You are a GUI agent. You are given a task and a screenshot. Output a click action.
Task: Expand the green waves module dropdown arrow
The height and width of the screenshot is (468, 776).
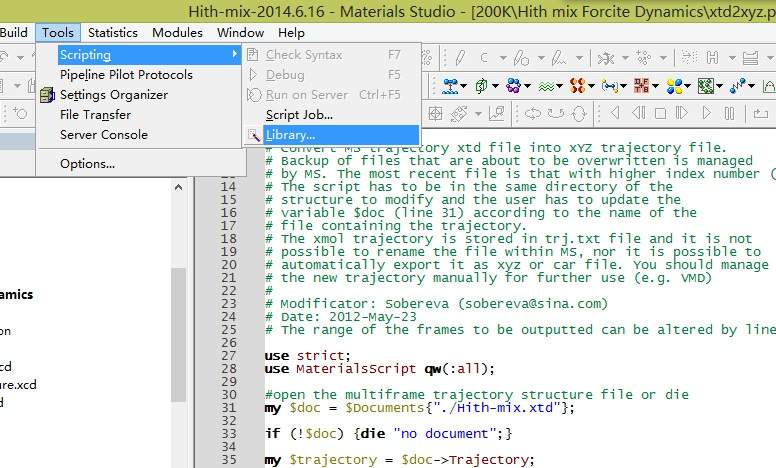(x=559, y=87)
